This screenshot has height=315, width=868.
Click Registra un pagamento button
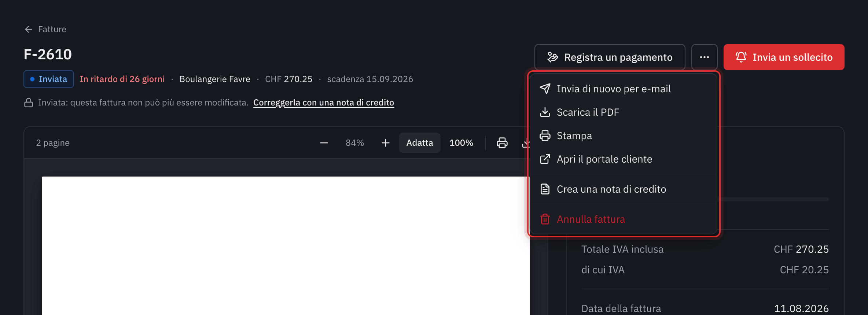[610, 57]
